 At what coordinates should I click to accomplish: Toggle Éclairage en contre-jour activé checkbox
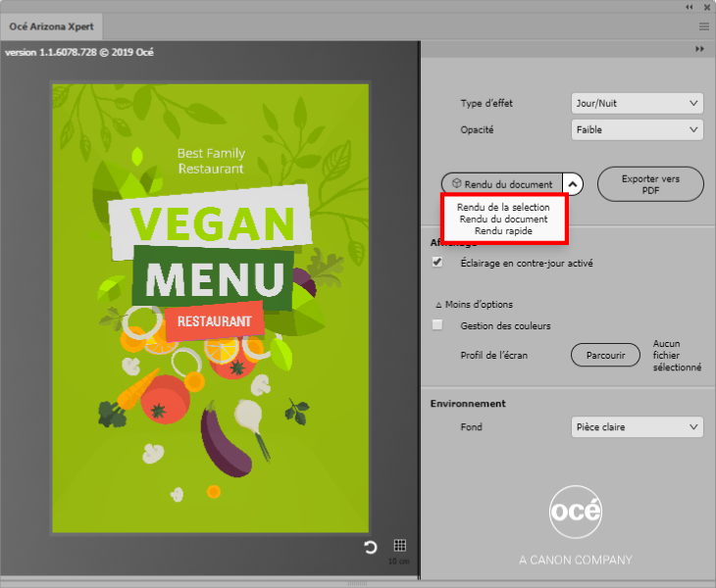point(437,263)
